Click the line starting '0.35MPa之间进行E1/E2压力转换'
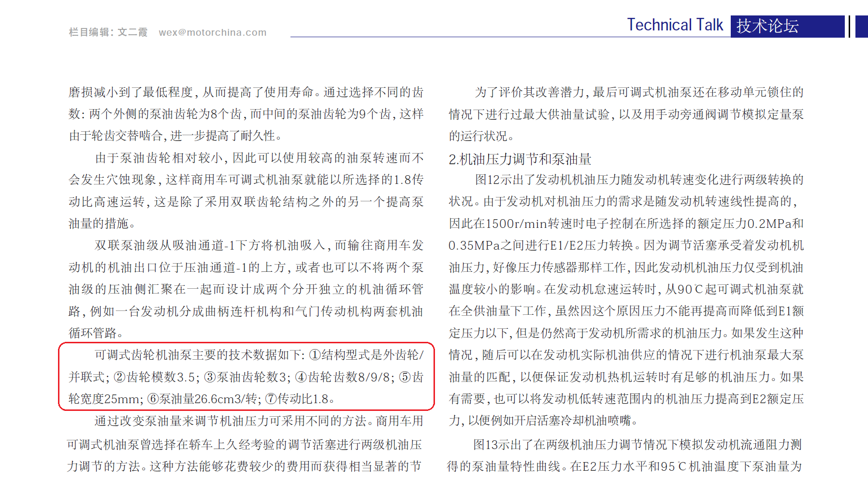This screenshot has height=478, width=868. point(626,245)
